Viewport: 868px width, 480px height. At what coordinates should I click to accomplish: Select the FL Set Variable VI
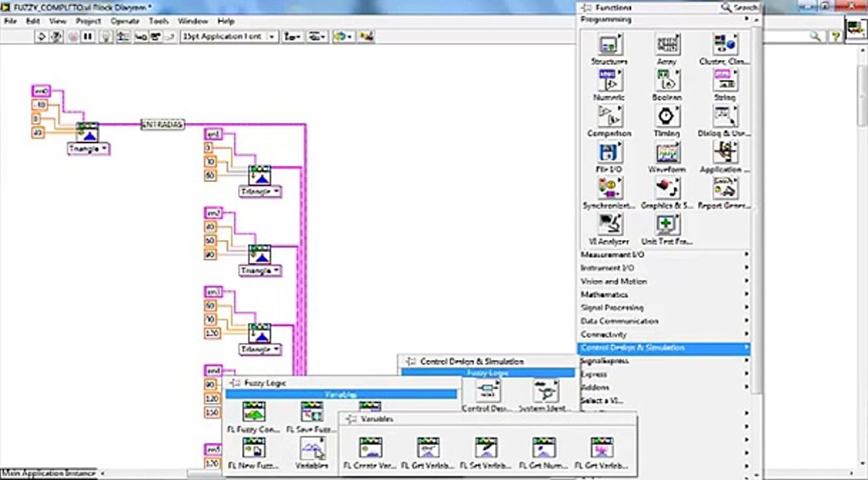coord(486,449)
